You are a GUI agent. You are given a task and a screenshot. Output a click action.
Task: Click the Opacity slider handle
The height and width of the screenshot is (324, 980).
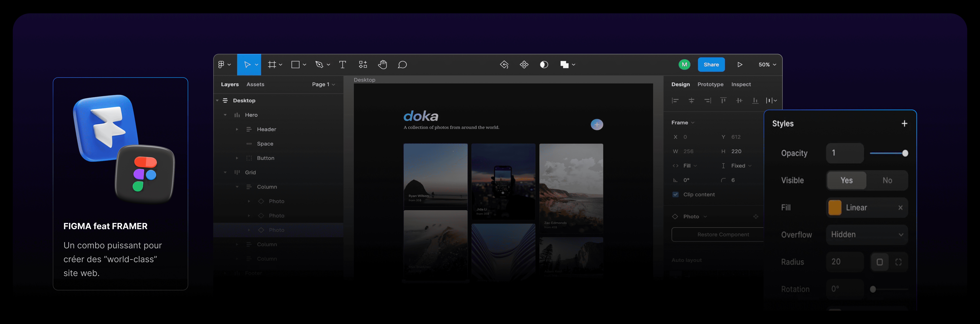click(905, 153)
